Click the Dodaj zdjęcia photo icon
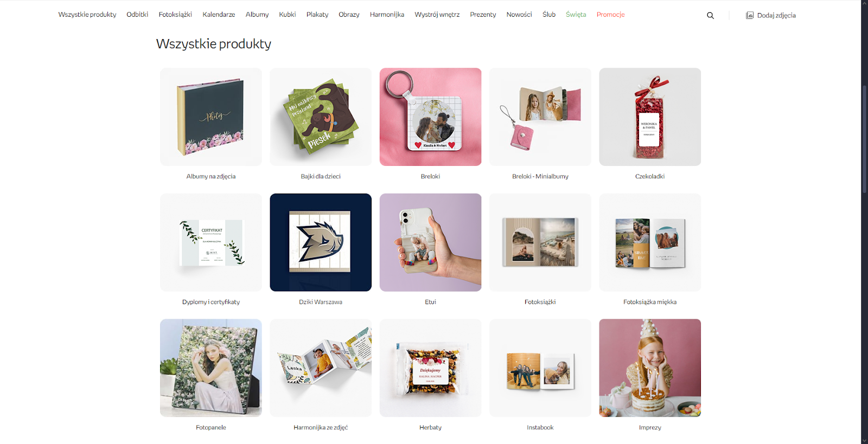This screenshot has height=444, width=868. tap(750, 15)
